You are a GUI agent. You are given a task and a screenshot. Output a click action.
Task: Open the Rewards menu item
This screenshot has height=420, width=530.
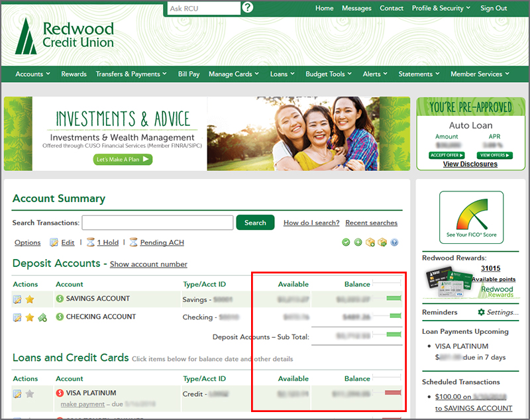pos(74,74)
